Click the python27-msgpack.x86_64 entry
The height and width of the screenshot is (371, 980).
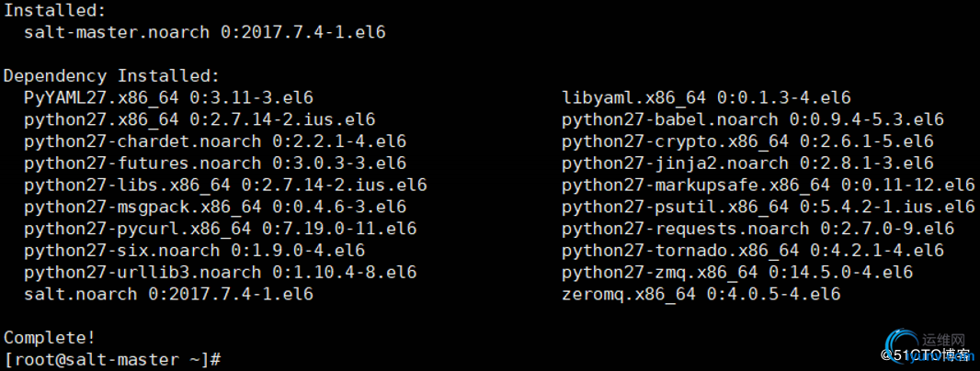(x=215, y=207)
